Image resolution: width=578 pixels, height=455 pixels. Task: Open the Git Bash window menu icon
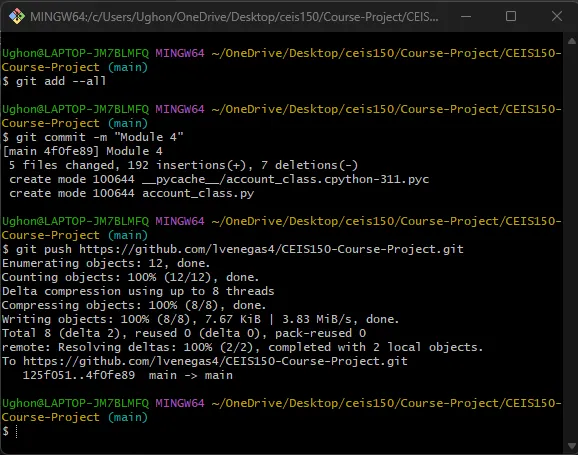[x=17, y=17]
